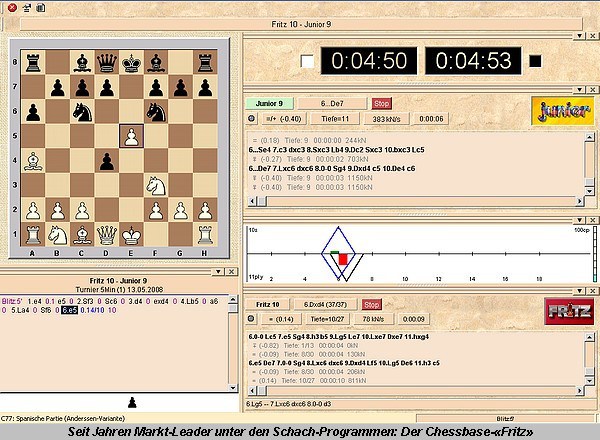Click the 383 kN/s speed field
Viewport: 600px width, 440px height.
pyautogui.click(x=386, y=119)
